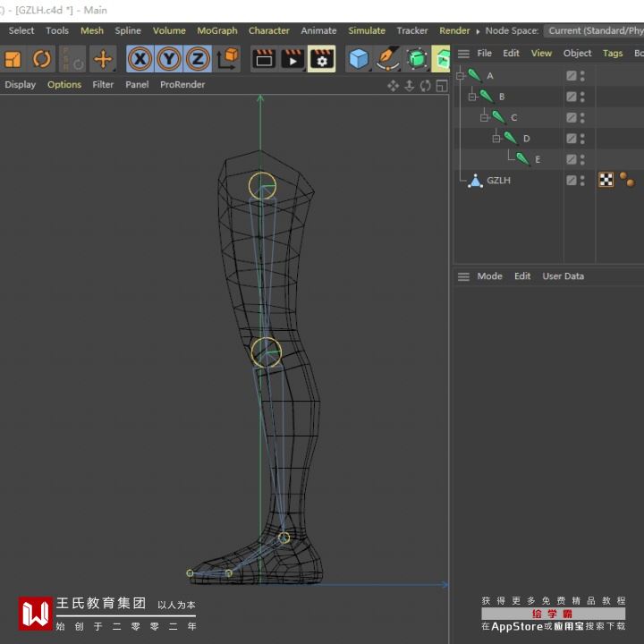Toggle the Z axis lock
Image resolution: width=644 pixels, height=644 pixels.
[x=198, y=59]
